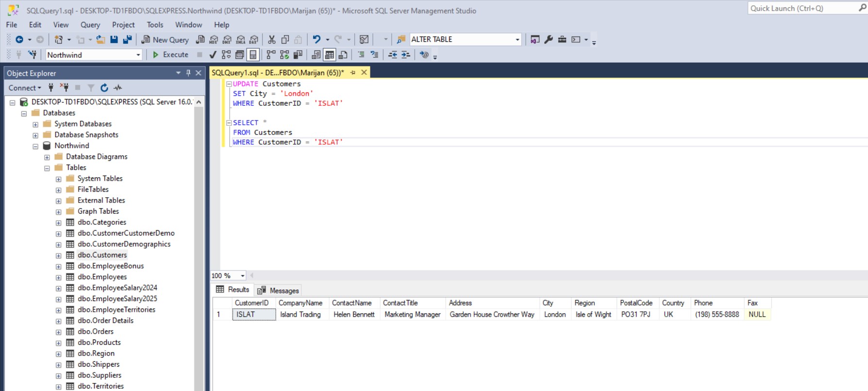The image size is (868, 391).
Task: Open the Project menu
Action: (x=123, y=25)
